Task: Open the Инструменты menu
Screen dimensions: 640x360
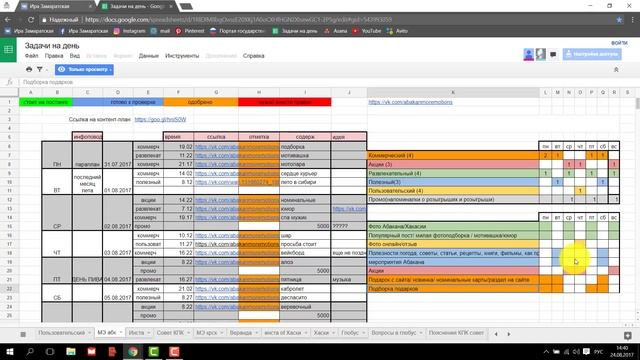Action: pos(182,56)
